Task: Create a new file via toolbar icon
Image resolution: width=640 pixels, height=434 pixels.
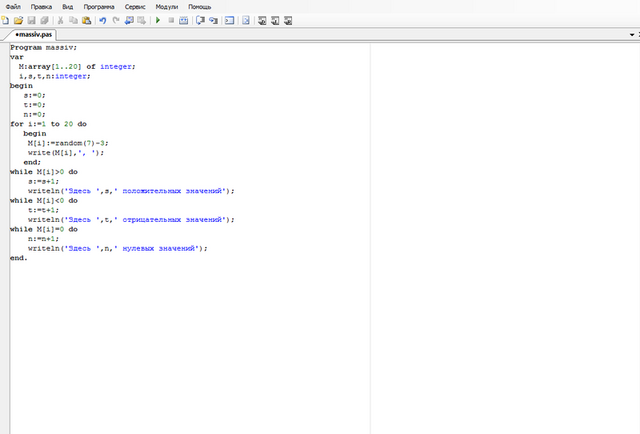Action: [x=5, y=20]
